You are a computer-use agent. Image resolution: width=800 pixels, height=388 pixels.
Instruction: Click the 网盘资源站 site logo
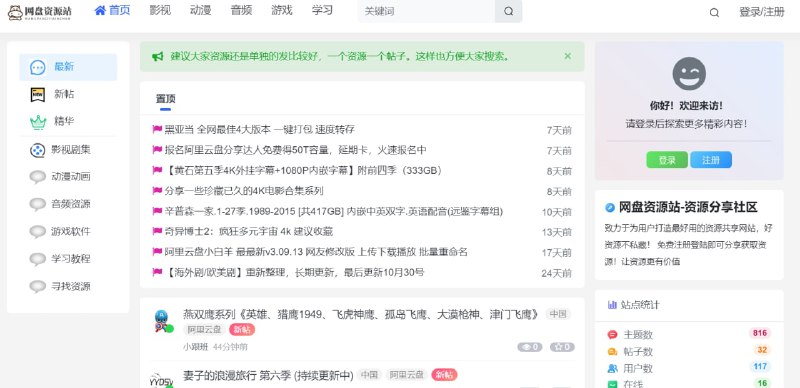40,12
